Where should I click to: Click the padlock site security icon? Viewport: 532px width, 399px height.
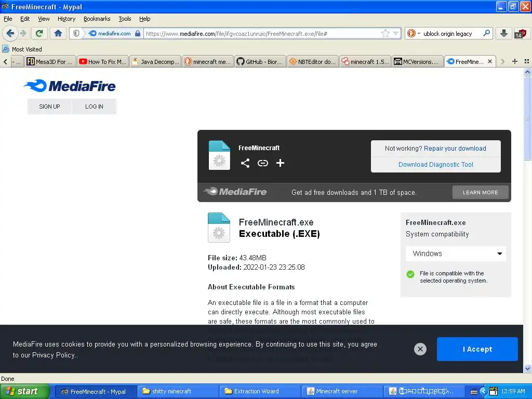(x=137, y=33)
